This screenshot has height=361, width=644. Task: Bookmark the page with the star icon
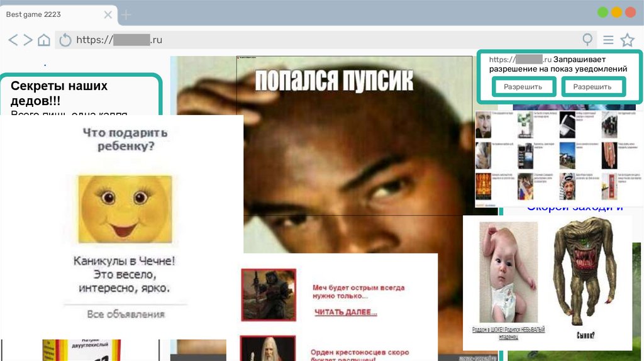[x=627, y=40]
